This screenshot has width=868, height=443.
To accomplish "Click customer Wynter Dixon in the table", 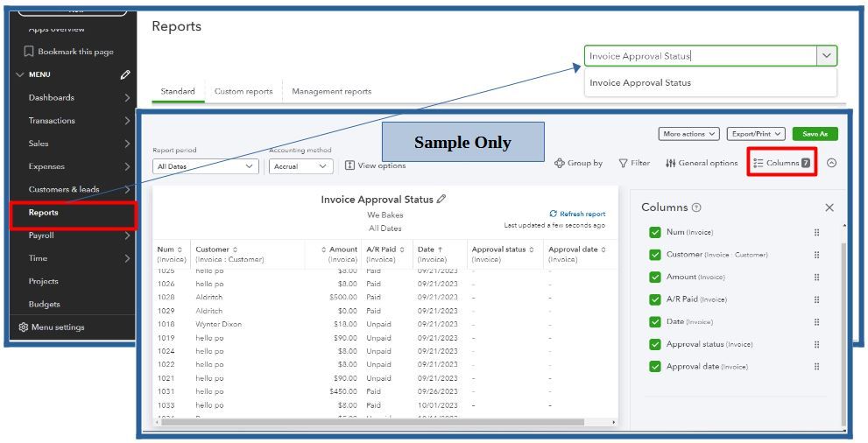I will point(219,325).
